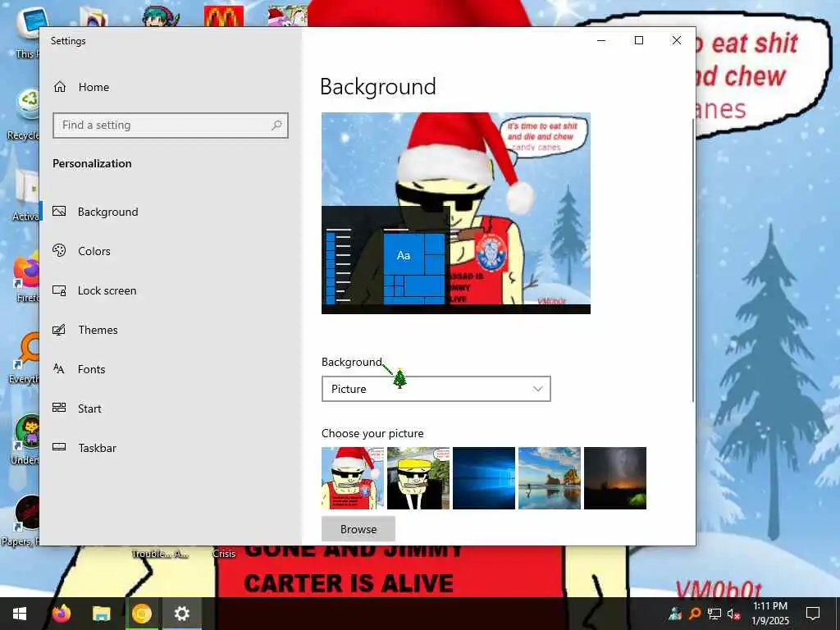Viewport: 840px width, 630px height.
Task: Go to Settings Home
Action: (81, 87)
